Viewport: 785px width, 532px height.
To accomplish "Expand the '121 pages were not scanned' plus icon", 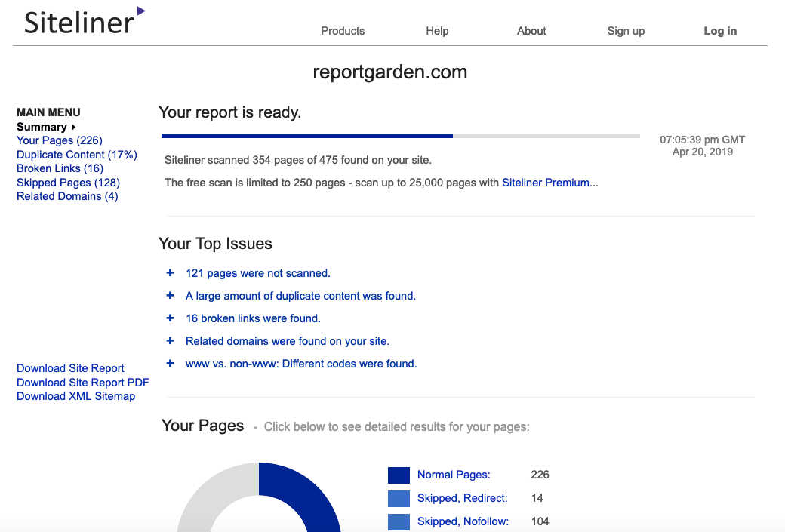I will [171, 272].
